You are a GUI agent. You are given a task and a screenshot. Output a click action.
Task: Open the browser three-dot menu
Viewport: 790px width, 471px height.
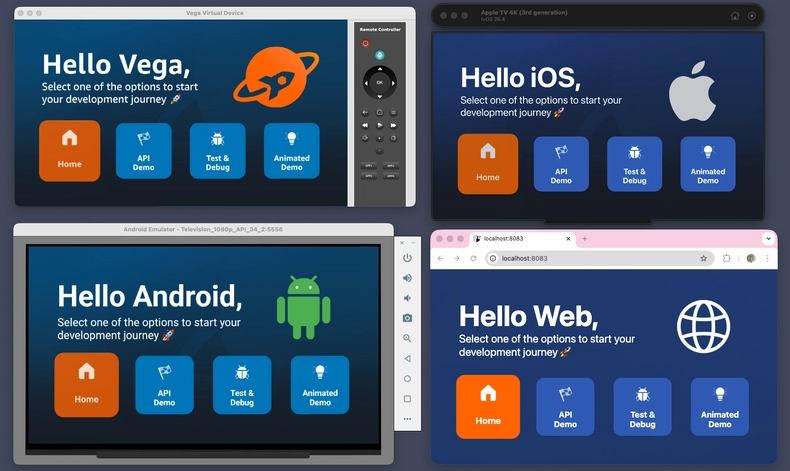[767, 258]
